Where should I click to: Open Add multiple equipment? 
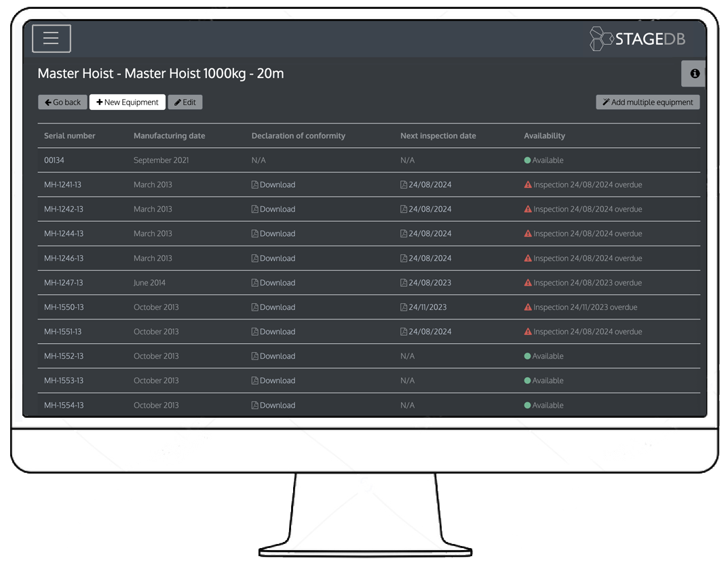point(647,102)
